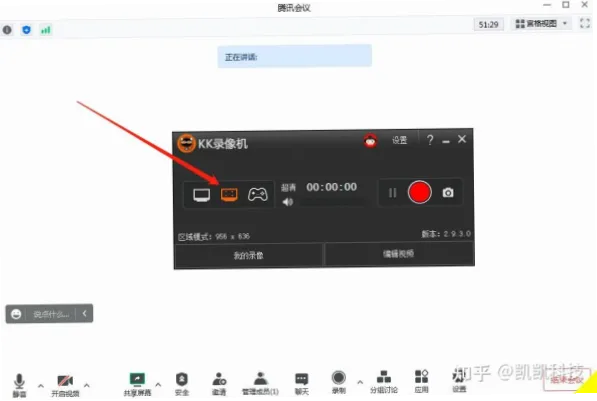Open 分组讨论 breakout rooms
Image resolution: width=597 pixels, height=401 pixels.
384,382
